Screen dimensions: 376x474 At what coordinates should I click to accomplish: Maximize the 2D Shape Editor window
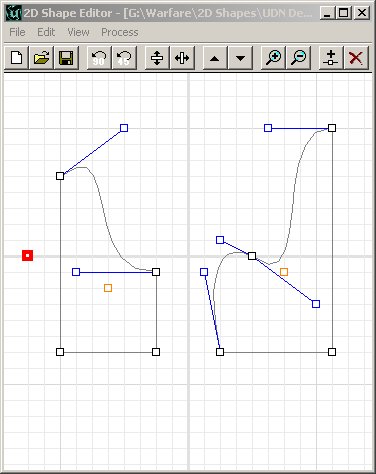343,13
